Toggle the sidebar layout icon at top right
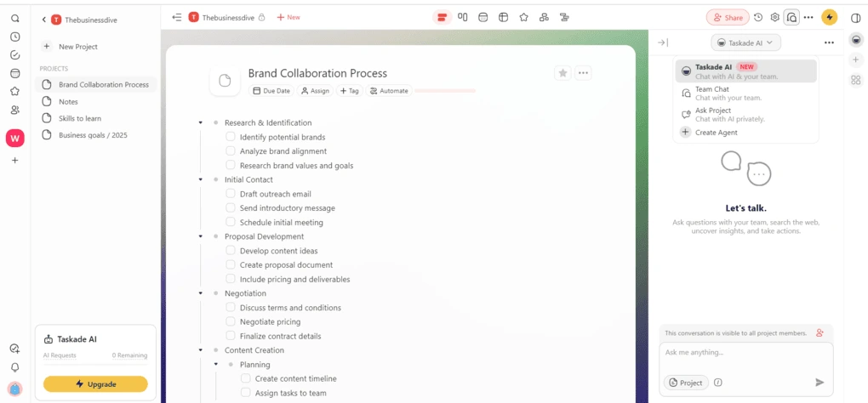 point(856,18)
